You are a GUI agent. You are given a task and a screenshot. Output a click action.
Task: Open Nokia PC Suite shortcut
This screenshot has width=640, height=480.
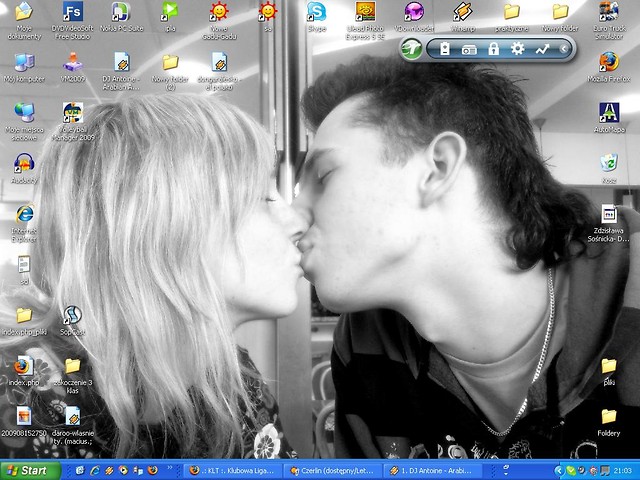pyautogui.click(x=121, y=17)
